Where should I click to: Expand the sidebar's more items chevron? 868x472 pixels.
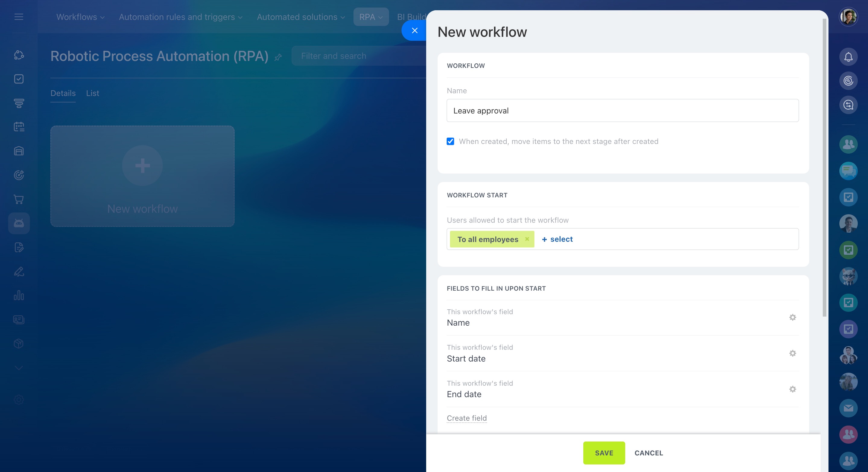click(19, 368)
